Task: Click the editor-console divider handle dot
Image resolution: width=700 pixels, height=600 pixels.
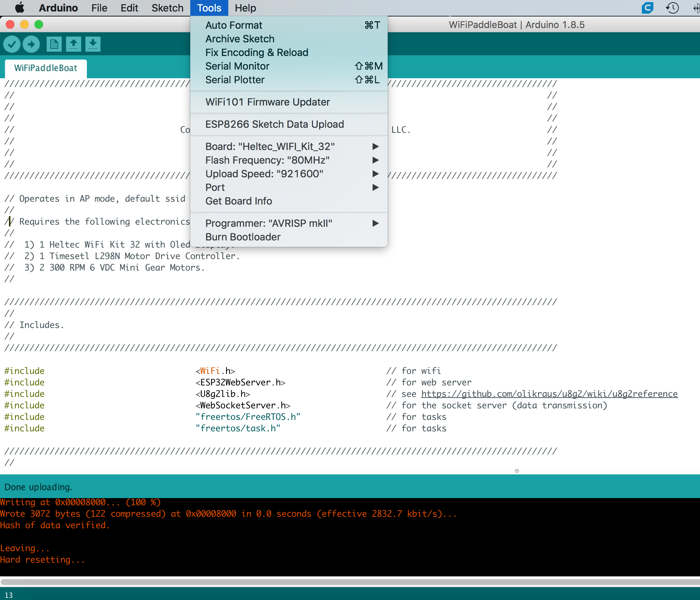Action: pos(517,471)
